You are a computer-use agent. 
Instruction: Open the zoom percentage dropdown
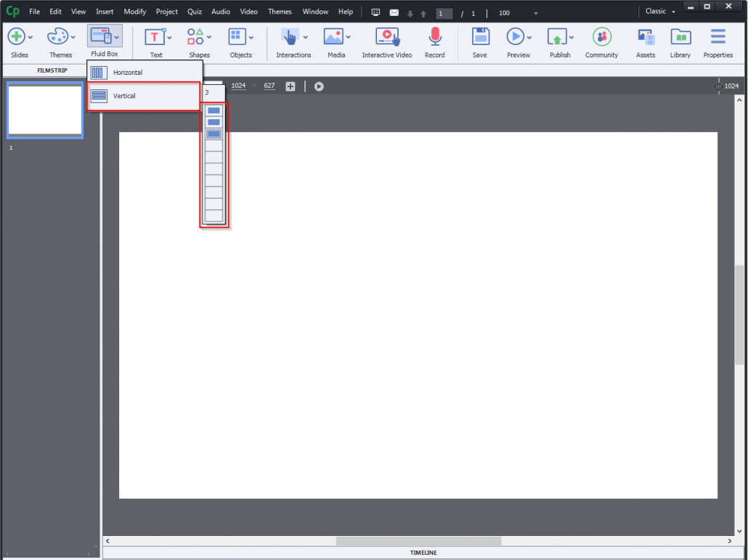point(534,13)
